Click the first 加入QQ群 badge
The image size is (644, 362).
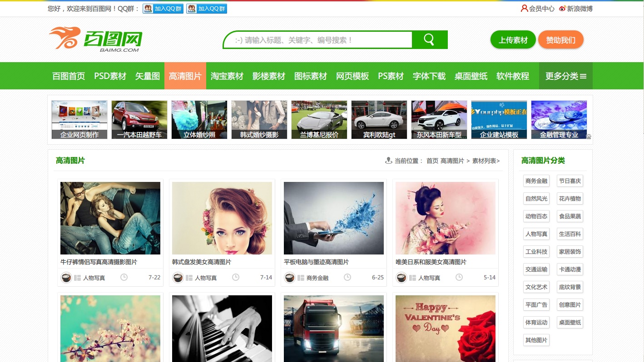point(163,9)
